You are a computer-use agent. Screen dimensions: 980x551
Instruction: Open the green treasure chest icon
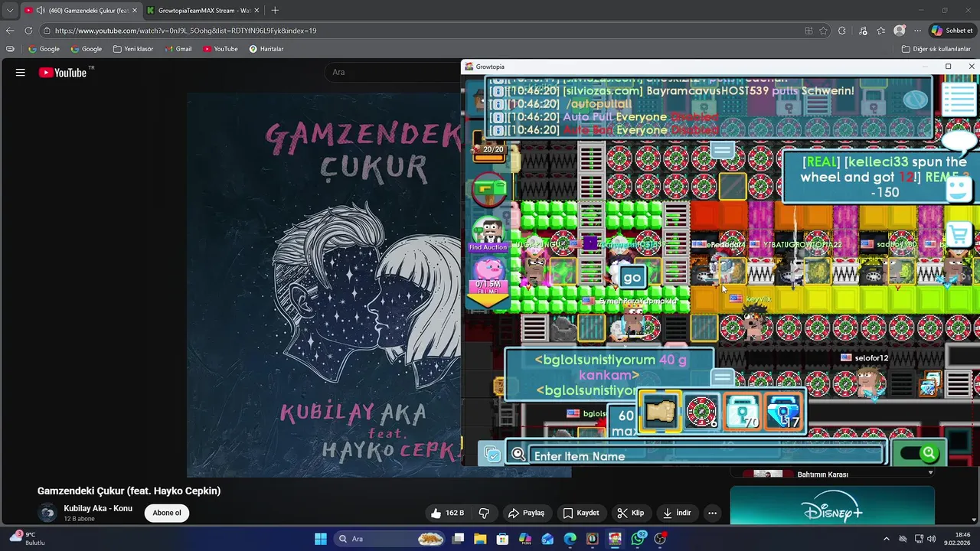point(489,187)
